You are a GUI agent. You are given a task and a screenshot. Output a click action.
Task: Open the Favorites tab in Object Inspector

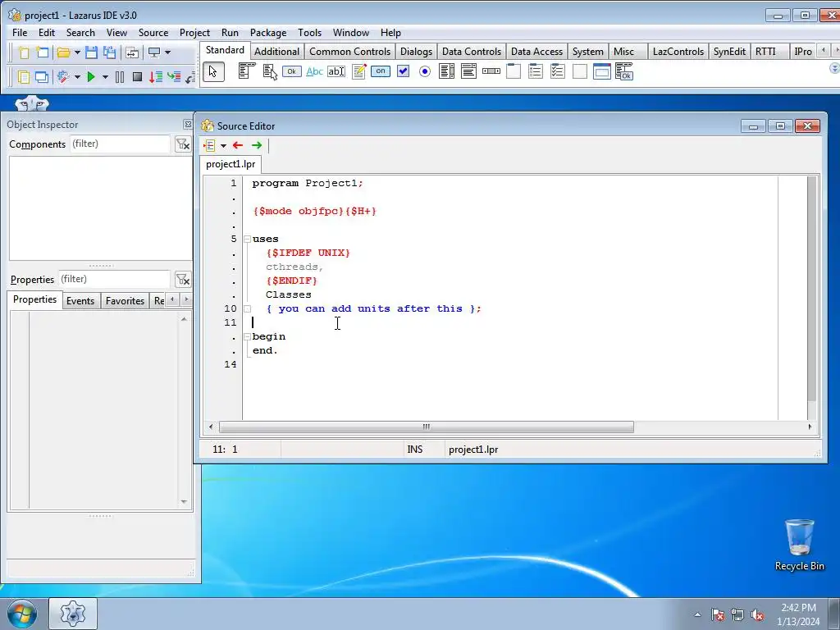click(x=125, y=301)
